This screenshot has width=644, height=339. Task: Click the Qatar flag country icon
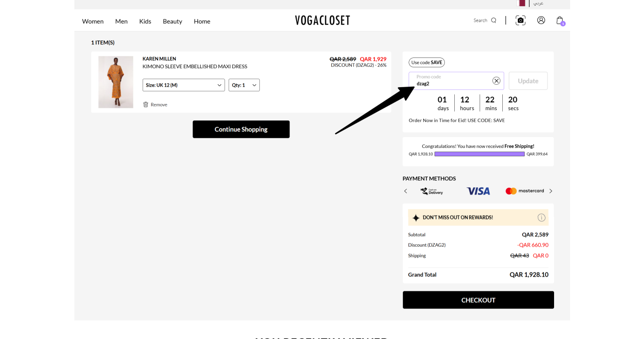pyautogui.click(x=522, y=3)
